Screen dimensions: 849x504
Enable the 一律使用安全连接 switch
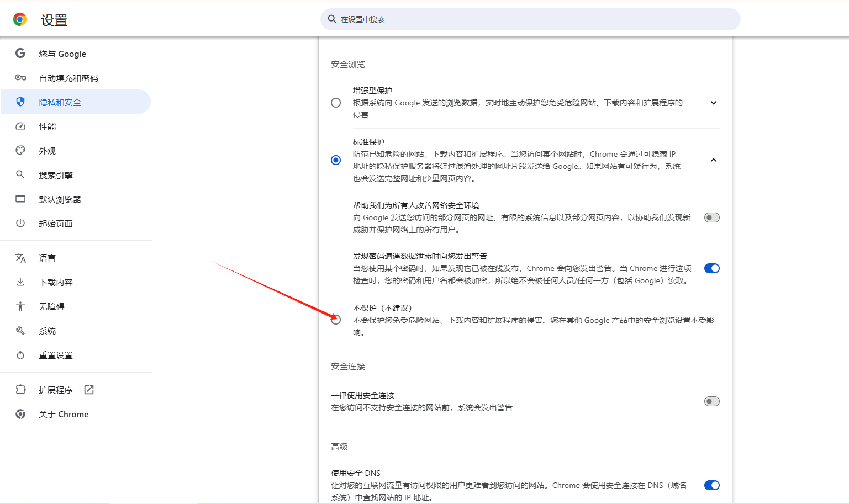tap(712, 401)
